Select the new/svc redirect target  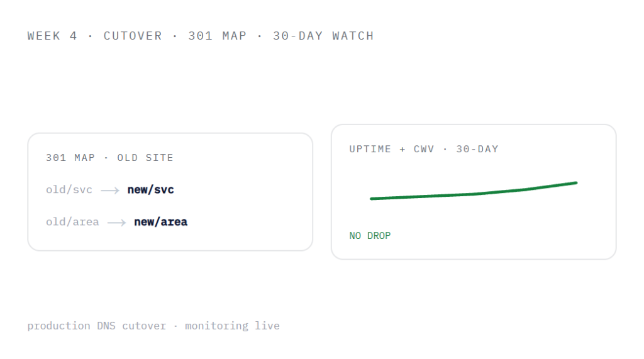tap(151, 190)
